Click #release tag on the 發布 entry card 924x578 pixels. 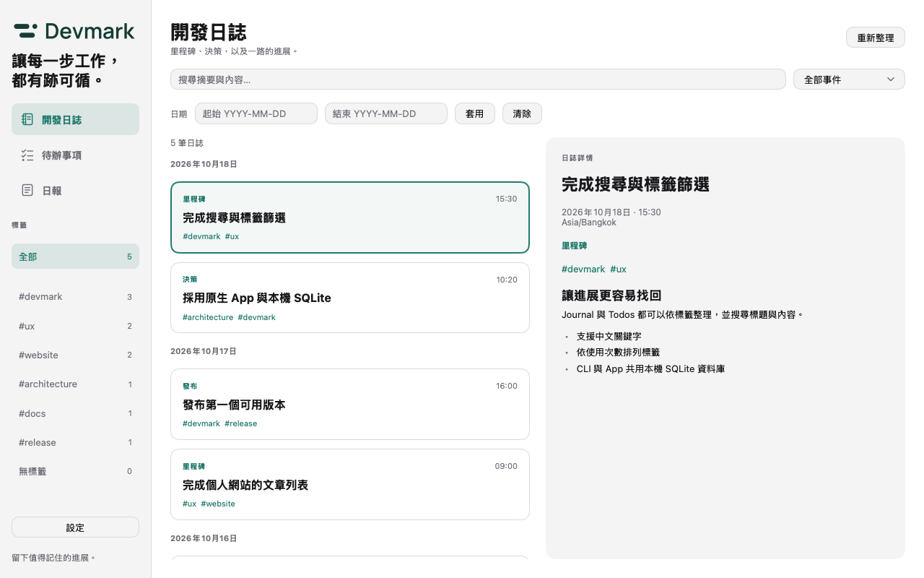pyautogui.click(x=241, y=423)
